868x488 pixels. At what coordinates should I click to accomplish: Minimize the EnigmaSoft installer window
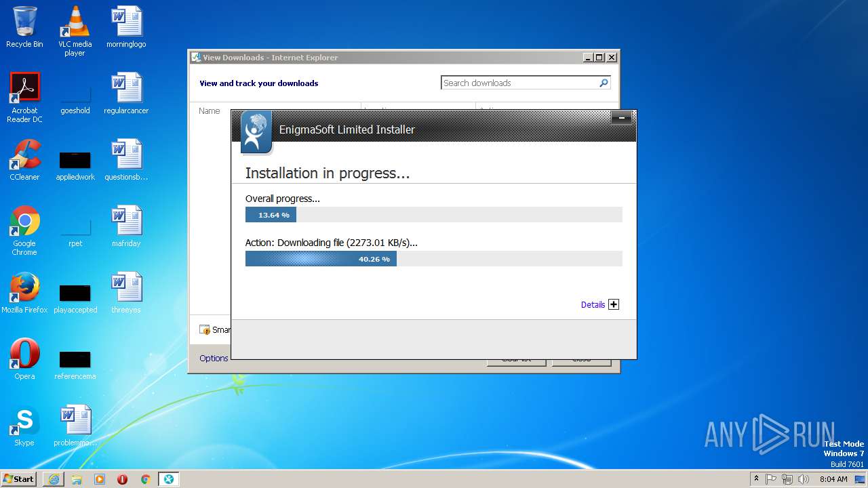(x=621, y=118)
